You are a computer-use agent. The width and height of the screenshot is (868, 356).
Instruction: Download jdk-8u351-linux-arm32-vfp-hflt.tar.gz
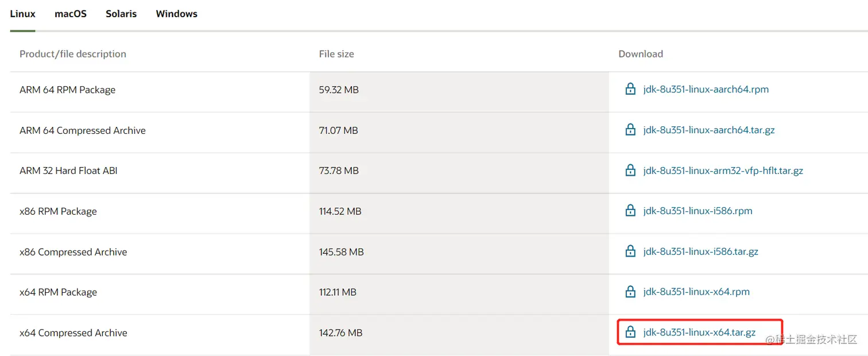click(723, 171)
